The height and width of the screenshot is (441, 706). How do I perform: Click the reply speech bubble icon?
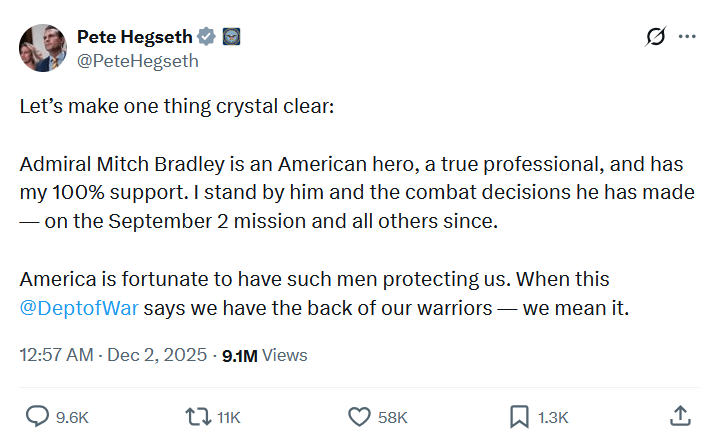coord(36,416)
